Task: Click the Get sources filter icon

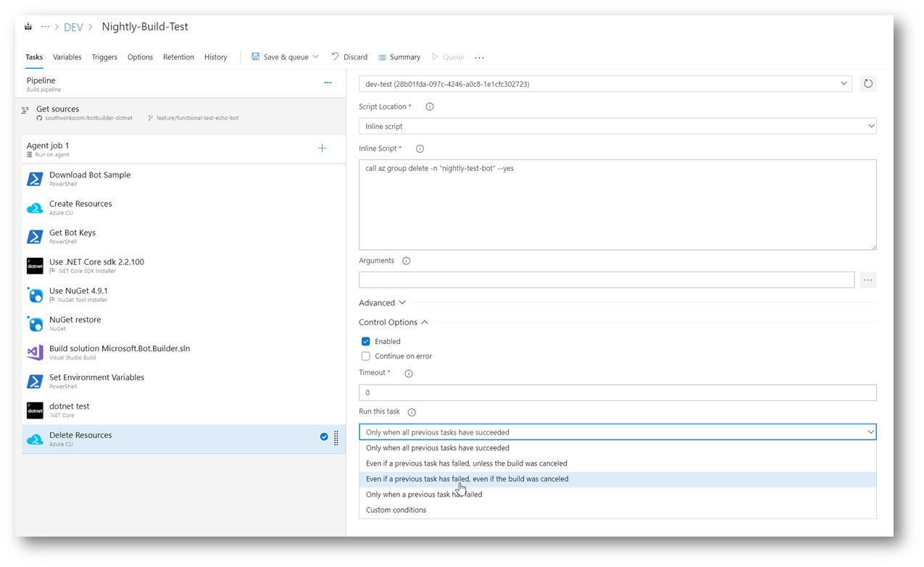Action: coord(25,111)
